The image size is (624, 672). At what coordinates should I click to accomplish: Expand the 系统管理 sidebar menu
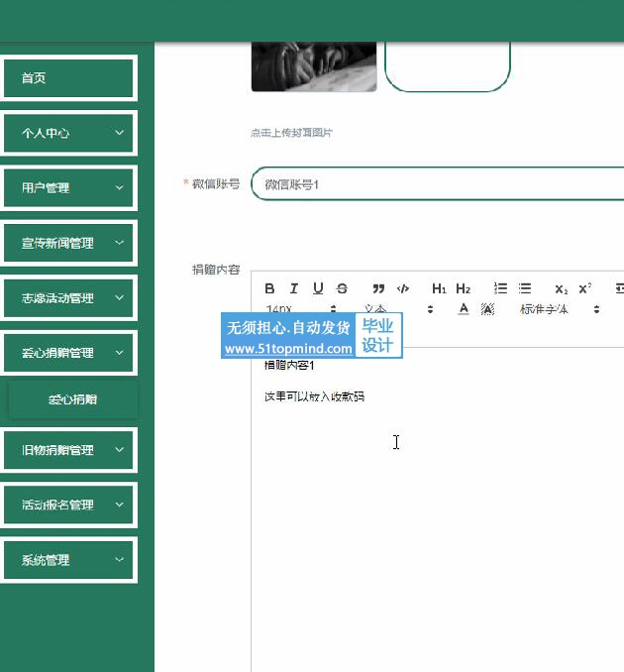[x=68, y=560]
